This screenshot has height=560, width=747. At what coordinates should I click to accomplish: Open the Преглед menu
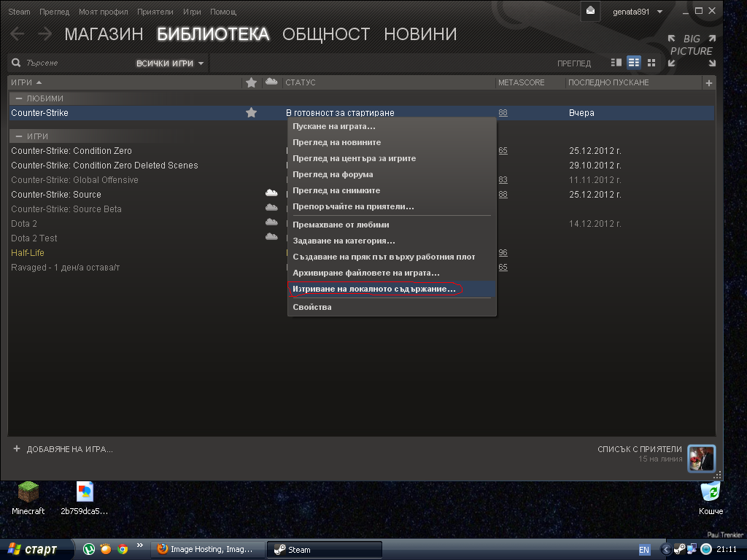click(x=54, y=12)
